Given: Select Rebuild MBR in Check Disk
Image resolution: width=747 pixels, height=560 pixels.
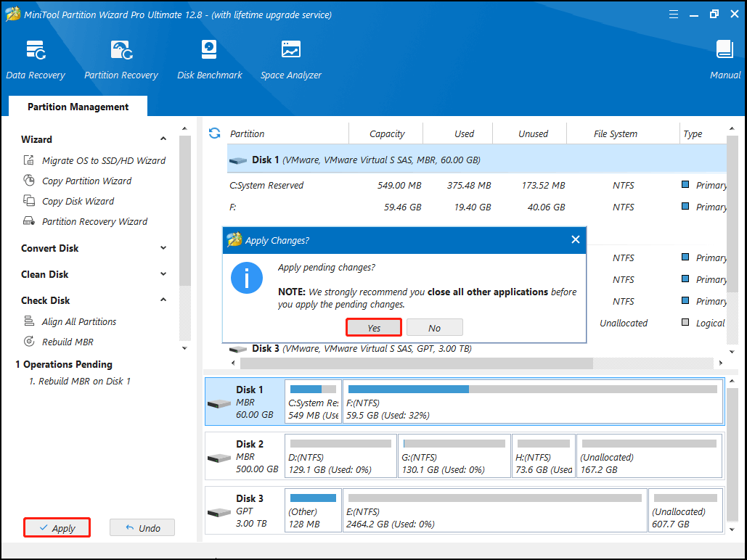Looking at the screenshot, I should pos(67,342).
